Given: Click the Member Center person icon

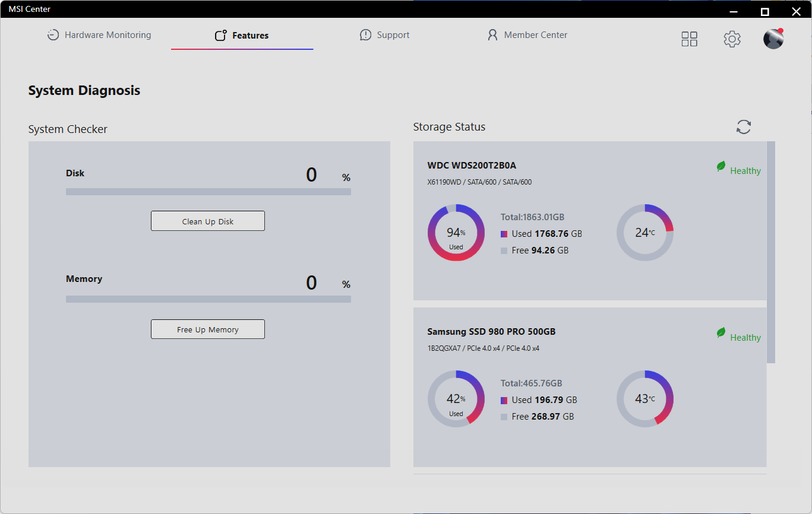Looking at the screenshot, I should click(492, 35).
